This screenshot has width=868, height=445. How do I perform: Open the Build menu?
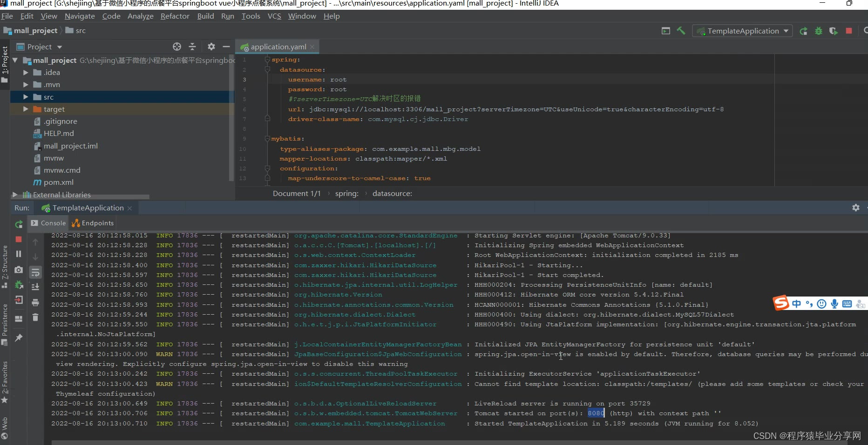click(x=205, y=16)
